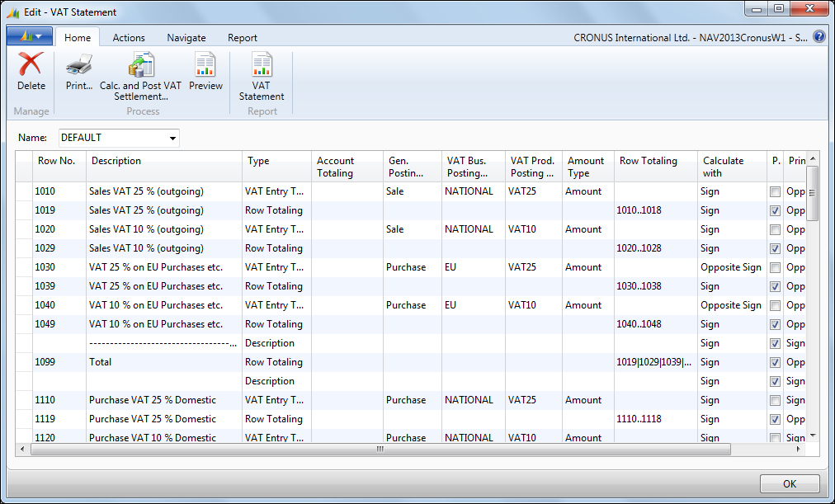Open the Actions tab
This screenshot has width=835, height=504.
coord(129,37)
